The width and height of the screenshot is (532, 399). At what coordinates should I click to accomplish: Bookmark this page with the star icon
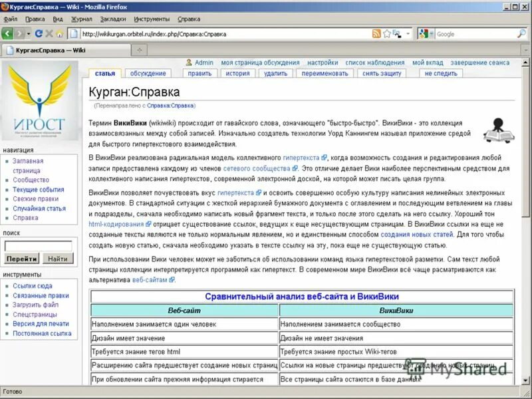[387, 34]
